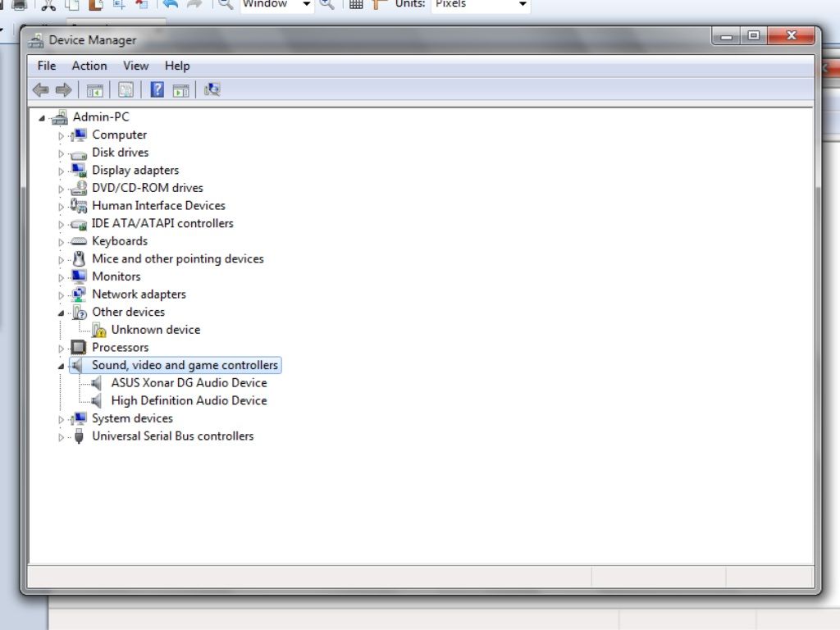Open the View menu

tap(135, 66)
